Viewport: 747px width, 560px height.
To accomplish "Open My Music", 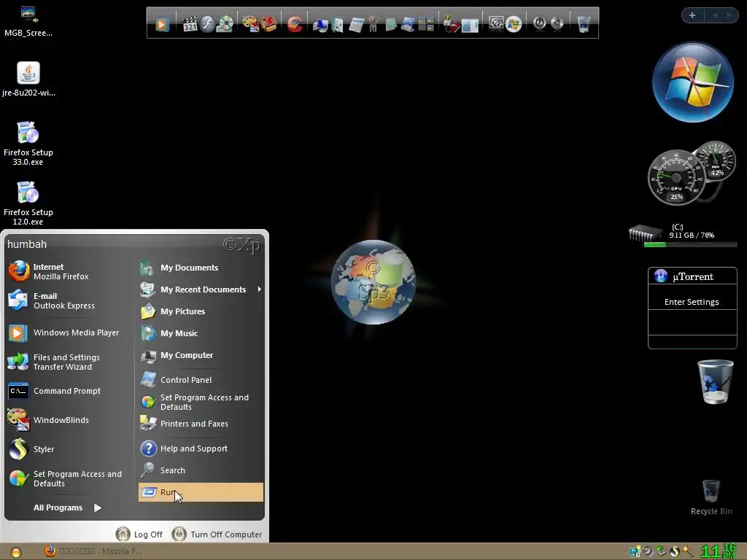I will click(201, 333).
